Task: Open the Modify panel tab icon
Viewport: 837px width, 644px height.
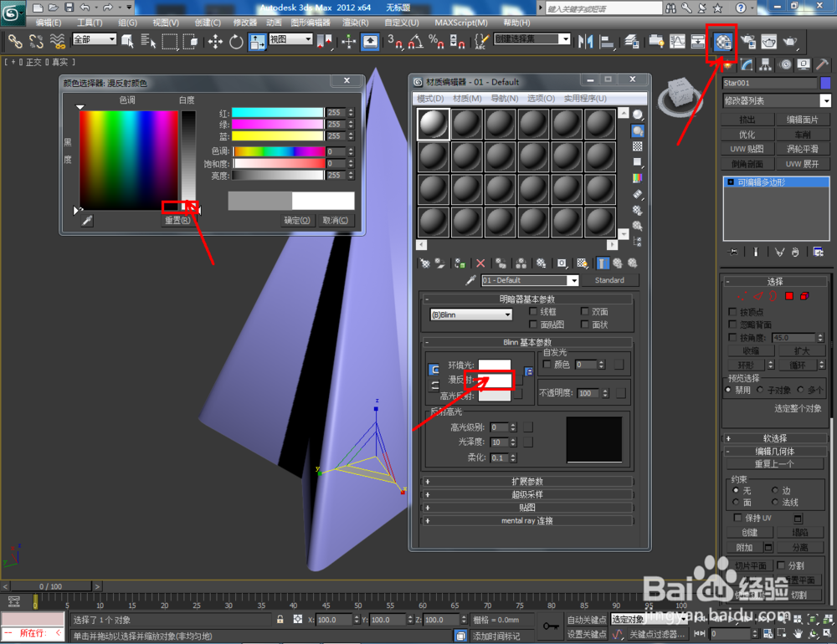Action: [x=747, y=65]
